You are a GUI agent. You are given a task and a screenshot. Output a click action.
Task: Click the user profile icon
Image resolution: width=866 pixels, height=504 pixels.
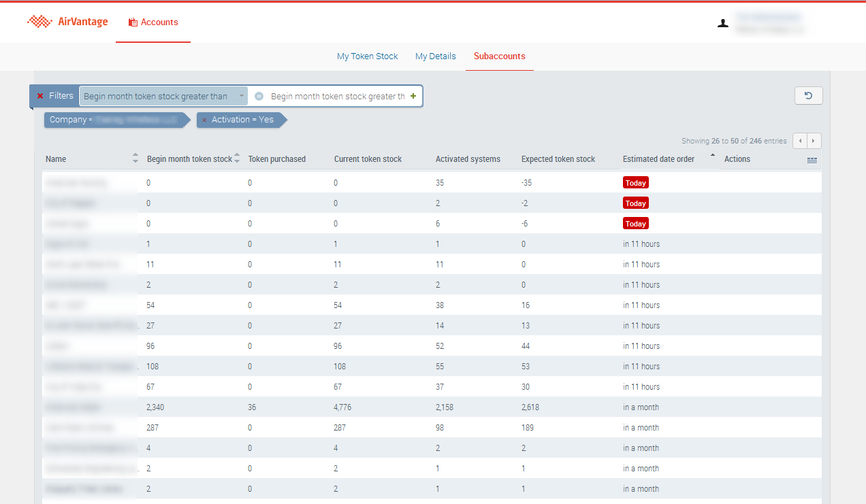pyautogui.click(x=723, y=23)
